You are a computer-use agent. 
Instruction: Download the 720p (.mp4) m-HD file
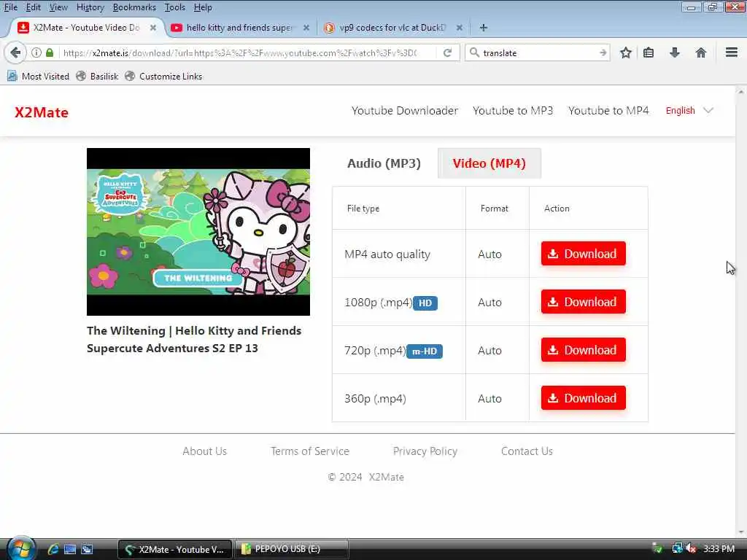coord(583,349)
